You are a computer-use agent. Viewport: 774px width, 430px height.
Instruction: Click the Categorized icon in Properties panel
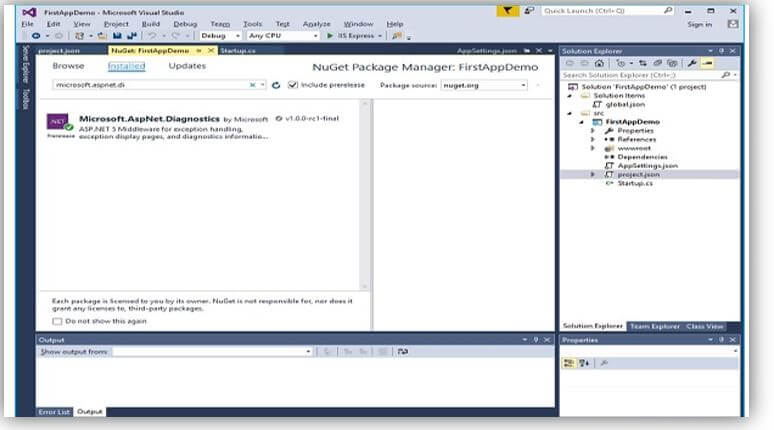569,363
